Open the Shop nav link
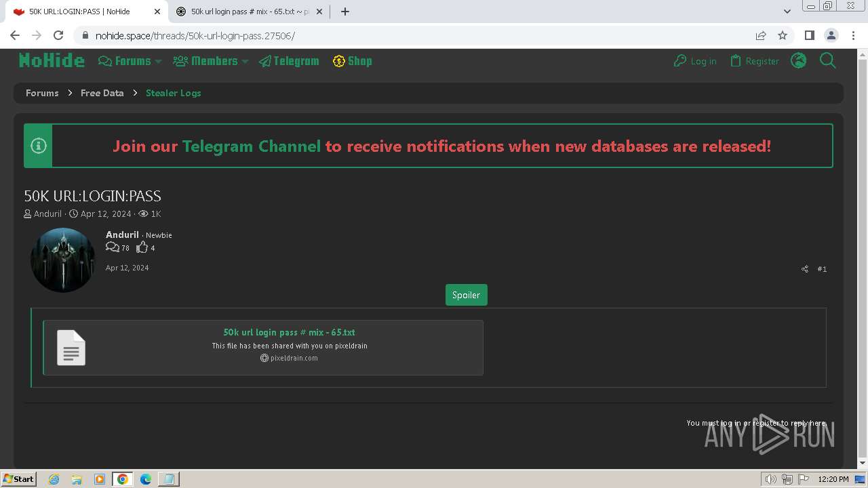The height and width of the screenshot is (488, 868). [x=352, y=61]
